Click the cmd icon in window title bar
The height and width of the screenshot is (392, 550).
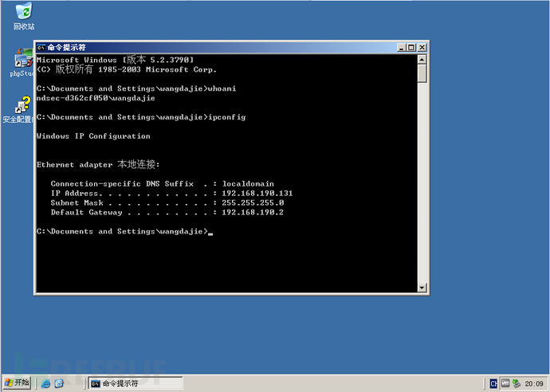coord(41,47)
